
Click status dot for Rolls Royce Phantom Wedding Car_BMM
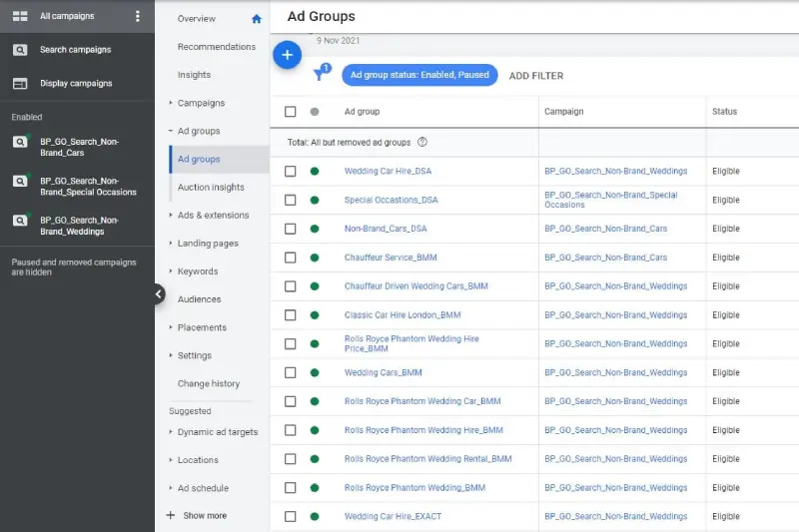click(315, 401)
